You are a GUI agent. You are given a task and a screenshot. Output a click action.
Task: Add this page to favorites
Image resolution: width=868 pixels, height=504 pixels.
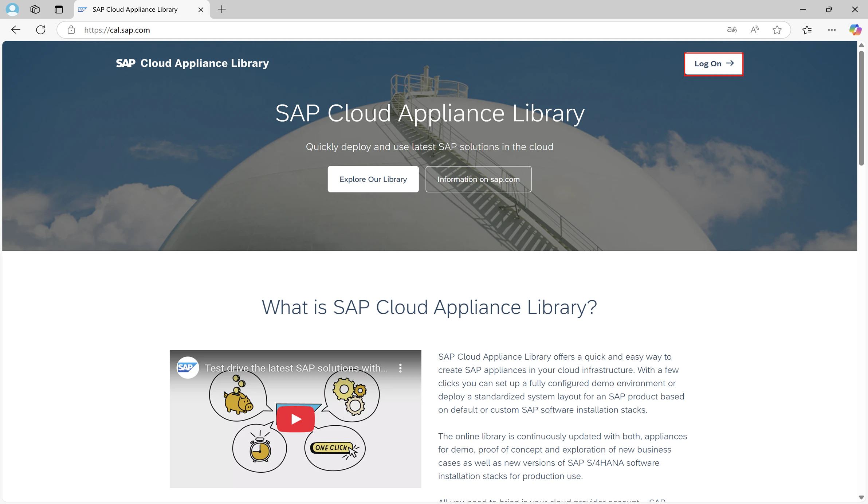coord(777,30)
